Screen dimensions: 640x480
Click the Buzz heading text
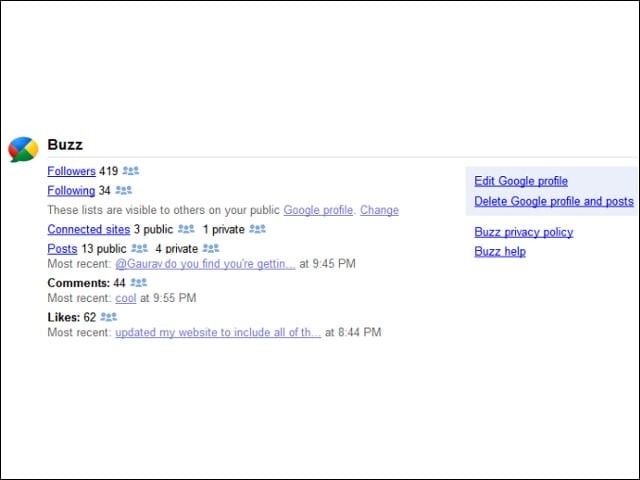point(65,144)
